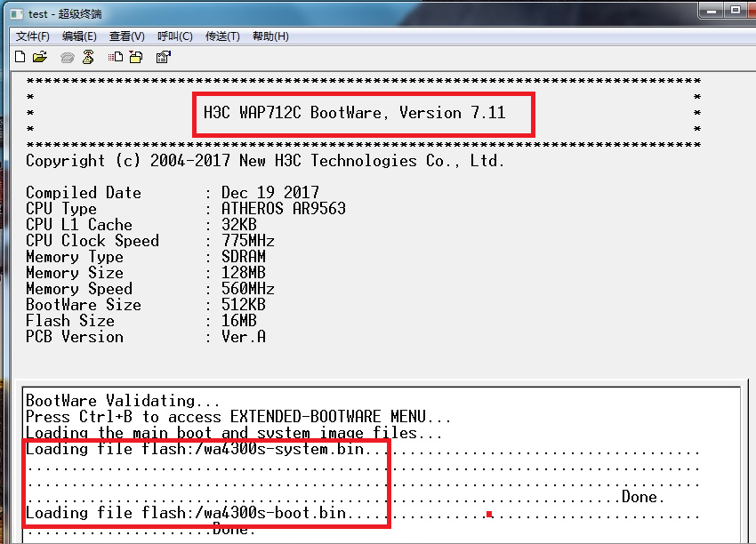The image size is (756, 544).
Task: Click the 'Flash Size' label
Action: click(x=70, y=320)
